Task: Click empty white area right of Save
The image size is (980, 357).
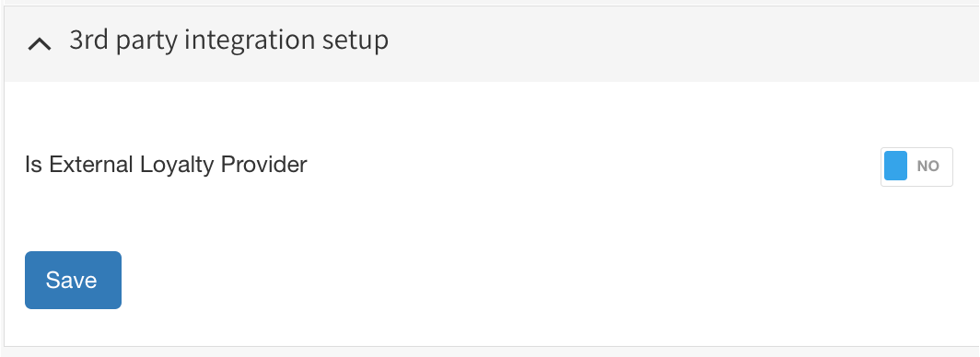Action: (500, 281)
